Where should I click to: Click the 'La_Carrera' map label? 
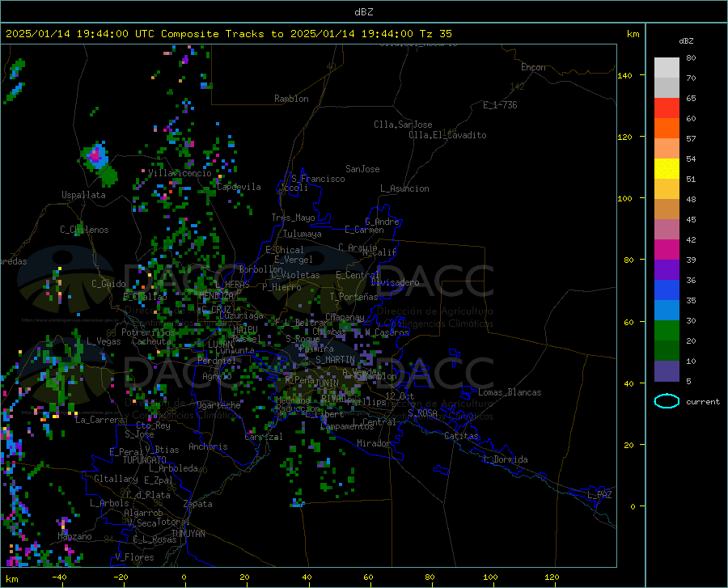99,420
